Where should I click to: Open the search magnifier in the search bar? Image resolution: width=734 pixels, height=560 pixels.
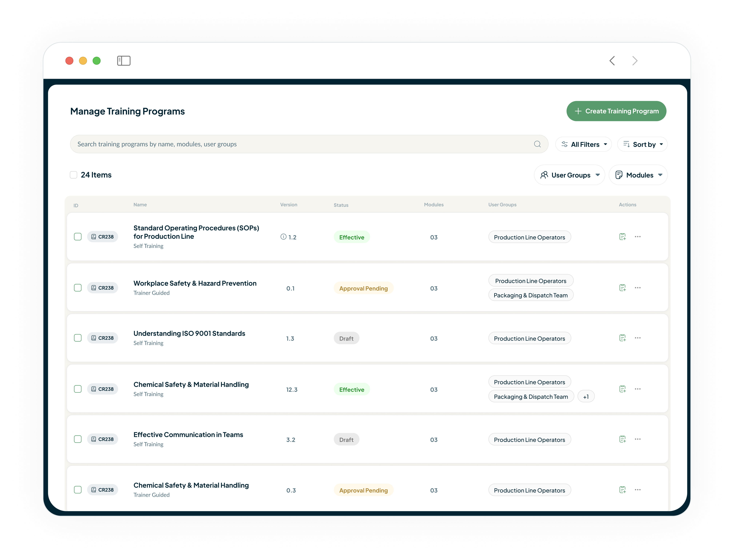tap(537, 144)
